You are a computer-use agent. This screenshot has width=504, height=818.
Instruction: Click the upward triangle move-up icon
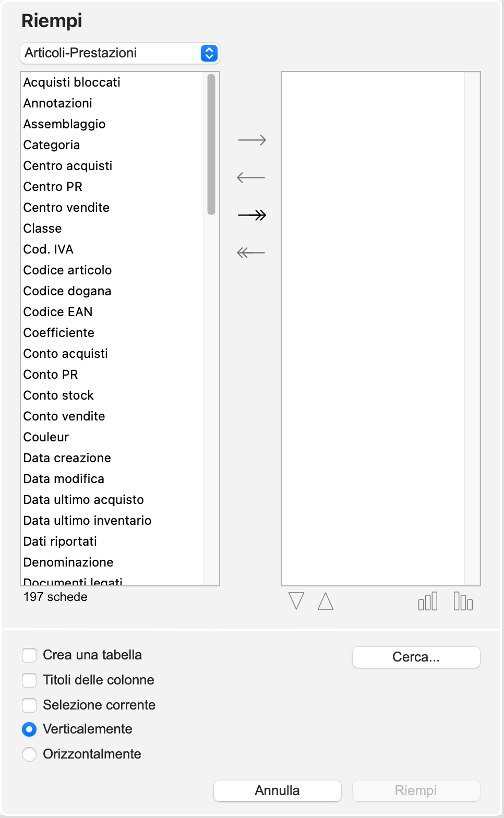326,601
